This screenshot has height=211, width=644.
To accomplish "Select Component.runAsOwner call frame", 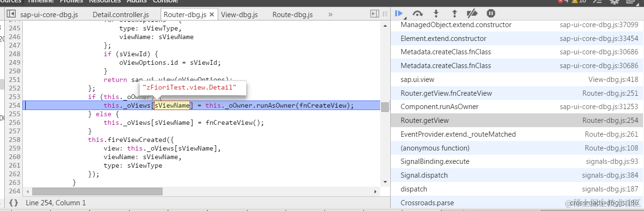I will (x=517, y=107).
